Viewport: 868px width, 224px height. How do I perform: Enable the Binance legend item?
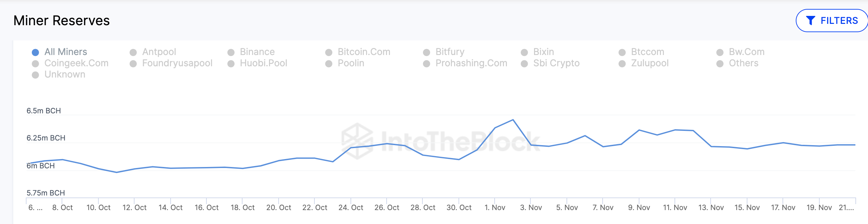[257, 52]
